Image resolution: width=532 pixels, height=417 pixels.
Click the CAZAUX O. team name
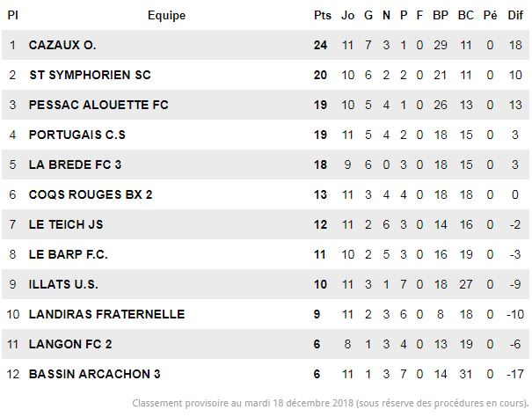coord(62,45)
